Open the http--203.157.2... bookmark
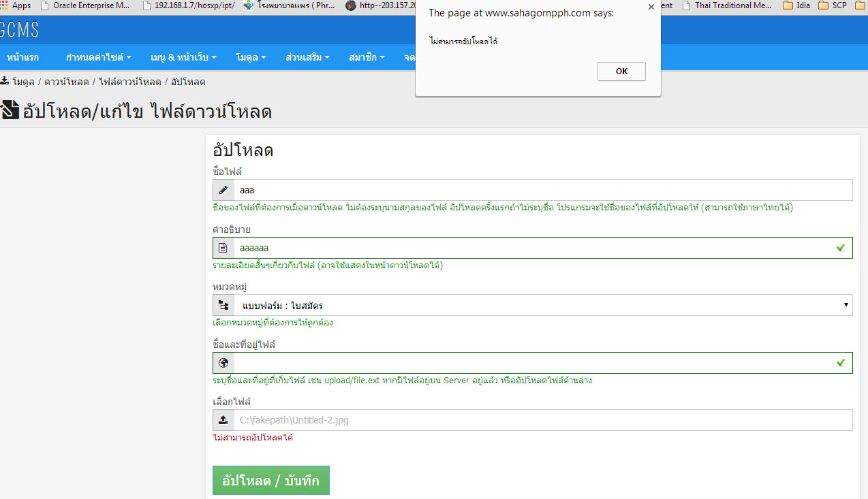This screenshot has width=868, height=499. click(x=382, y=5)
